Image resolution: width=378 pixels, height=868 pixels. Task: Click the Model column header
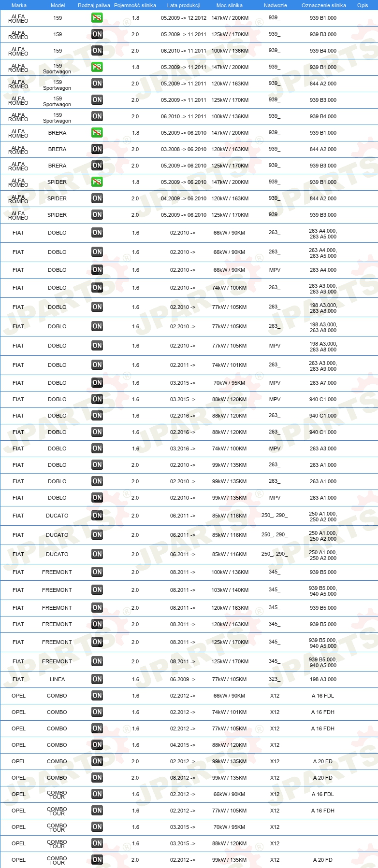click(x=58, y=5)
